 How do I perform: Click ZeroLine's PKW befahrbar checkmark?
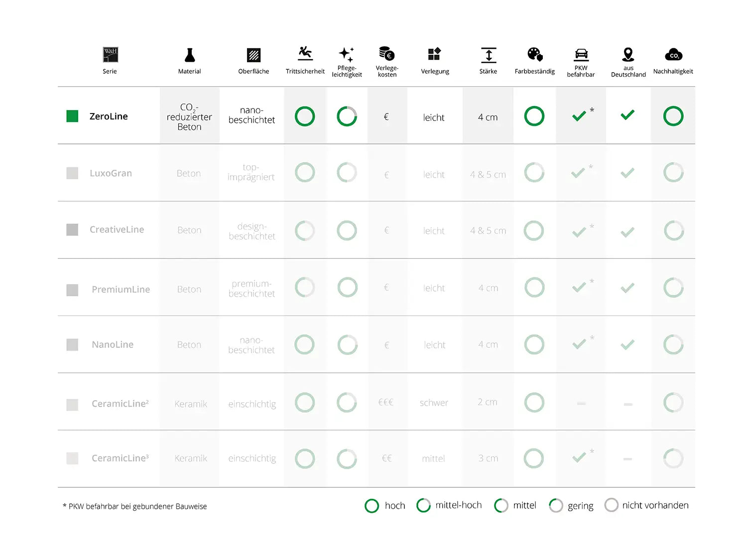coord(579,116)
